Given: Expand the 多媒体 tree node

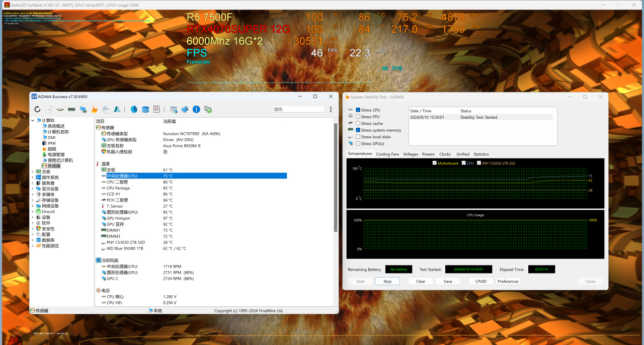Looking at the screenshot, I should 33,194.
